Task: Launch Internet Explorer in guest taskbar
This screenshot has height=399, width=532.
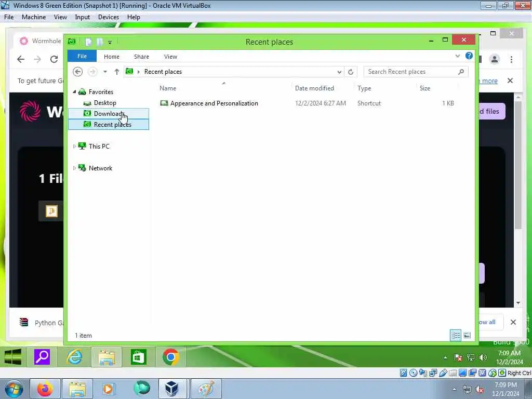Action: point(74,357)
